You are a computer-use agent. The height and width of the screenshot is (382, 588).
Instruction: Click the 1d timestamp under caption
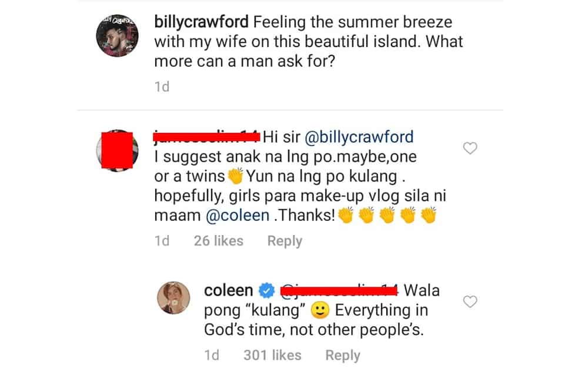pos(162,87)
